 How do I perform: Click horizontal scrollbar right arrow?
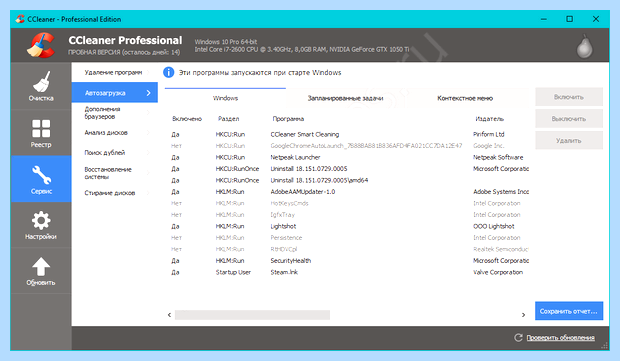coord(524,315)
